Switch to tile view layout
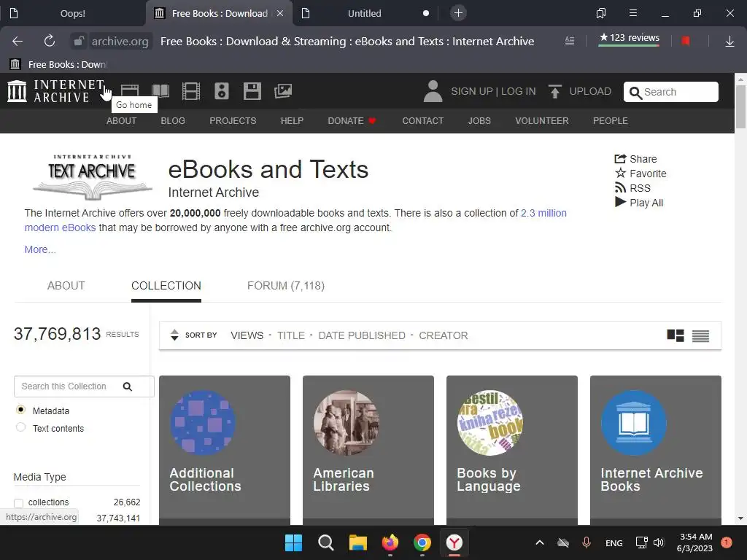 coord(676,335)
